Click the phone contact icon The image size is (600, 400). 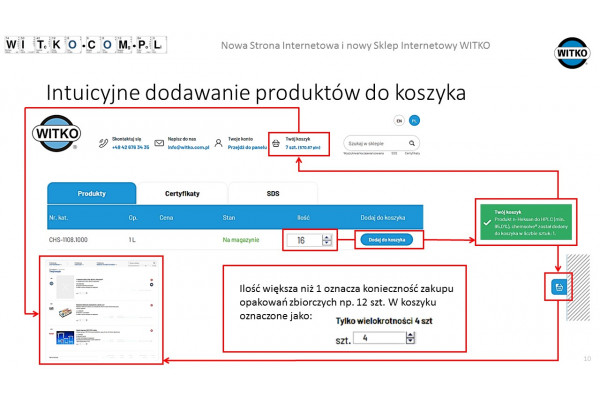point(103,143)
